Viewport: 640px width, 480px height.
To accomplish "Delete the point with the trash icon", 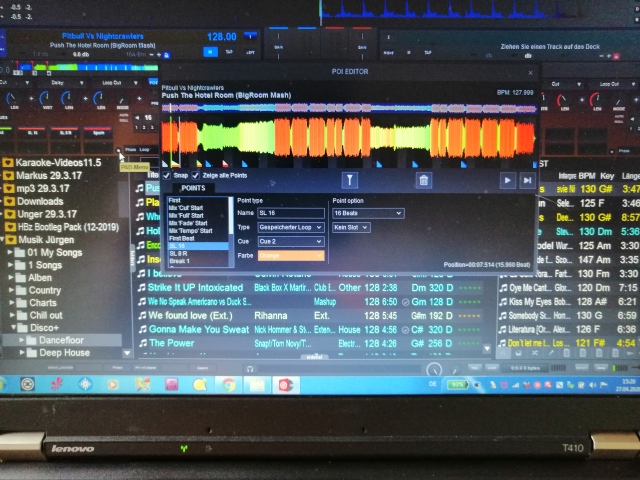I will (423, 180).
